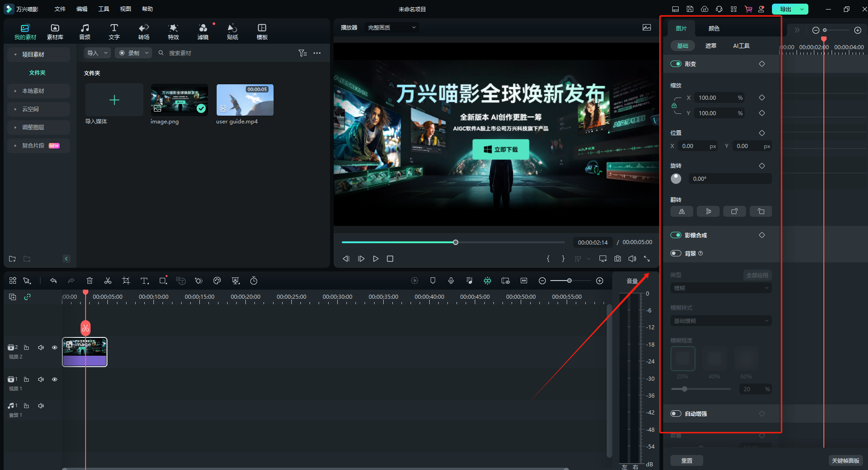This screenshot has width=868, height=470.
Task: Open the 模板 templates tab
Action: tap(262, 32)
